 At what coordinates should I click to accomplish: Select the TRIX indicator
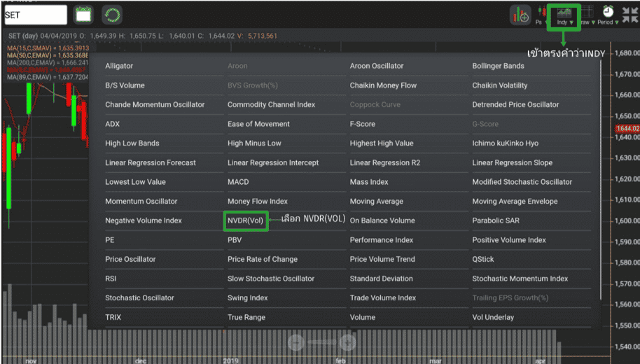click(x=113, y=318)
